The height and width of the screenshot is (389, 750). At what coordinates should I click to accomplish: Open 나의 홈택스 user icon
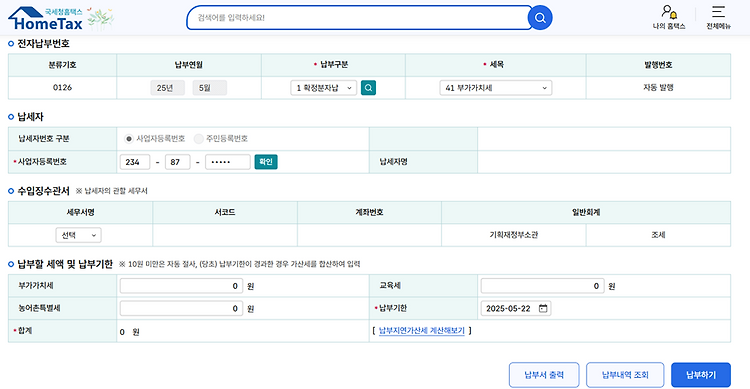coord(669,17)
